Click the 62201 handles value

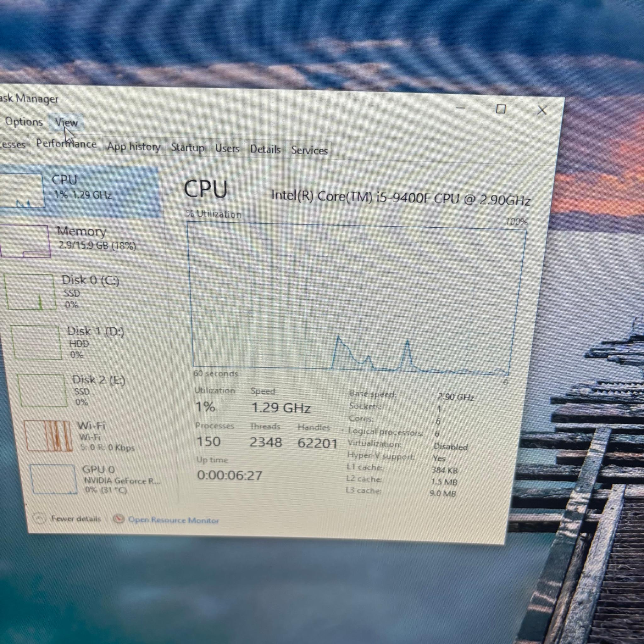point(318,444)
